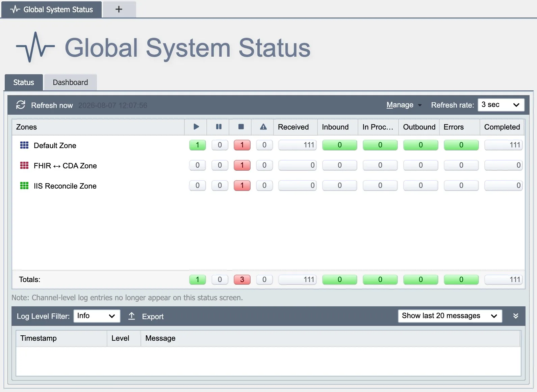
Task: Sort by the Zones column header
Action: point(98,127)
